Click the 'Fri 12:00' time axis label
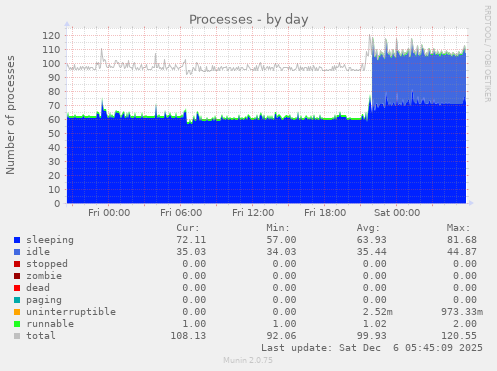Viewport: 497px width, 371px height. pos(253,213)
